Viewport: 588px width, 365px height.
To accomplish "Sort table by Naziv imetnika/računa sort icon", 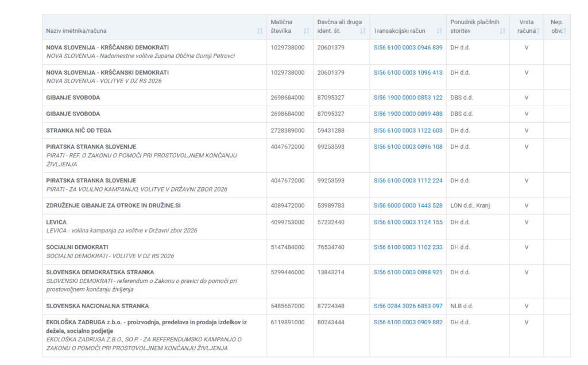I will (260, 31).
